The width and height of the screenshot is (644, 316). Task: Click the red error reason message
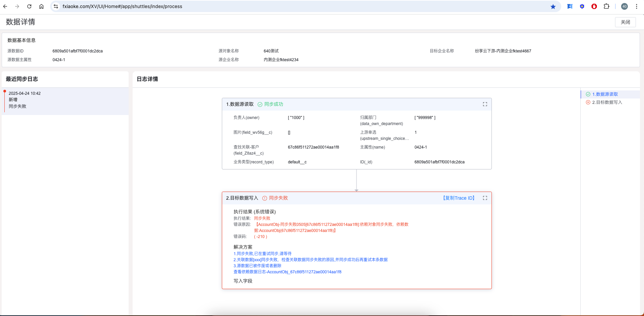(x=331, y=228)
